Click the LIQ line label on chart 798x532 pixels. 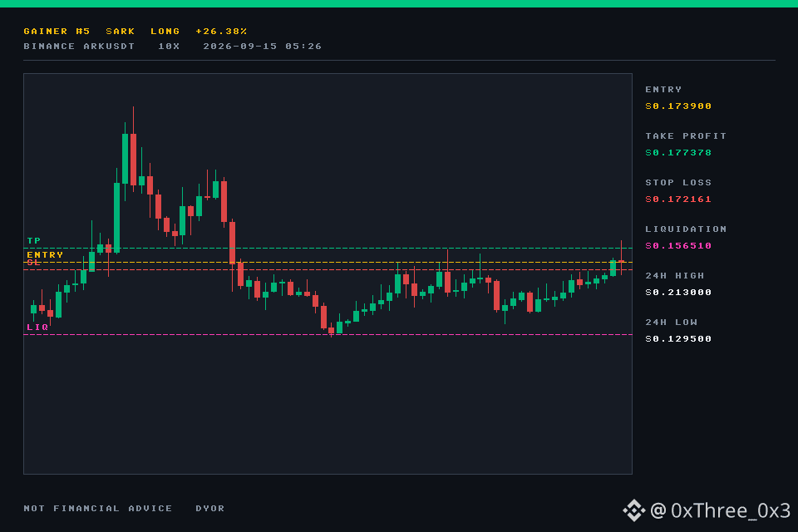point(37,327)
